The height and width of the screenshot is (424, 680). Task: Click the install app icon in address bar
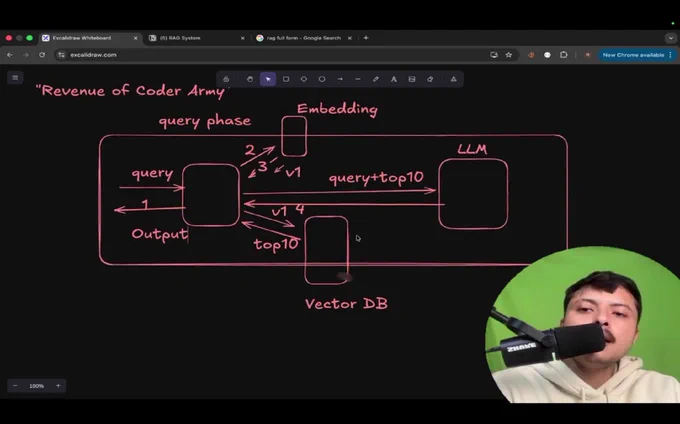tap(494, 55)
